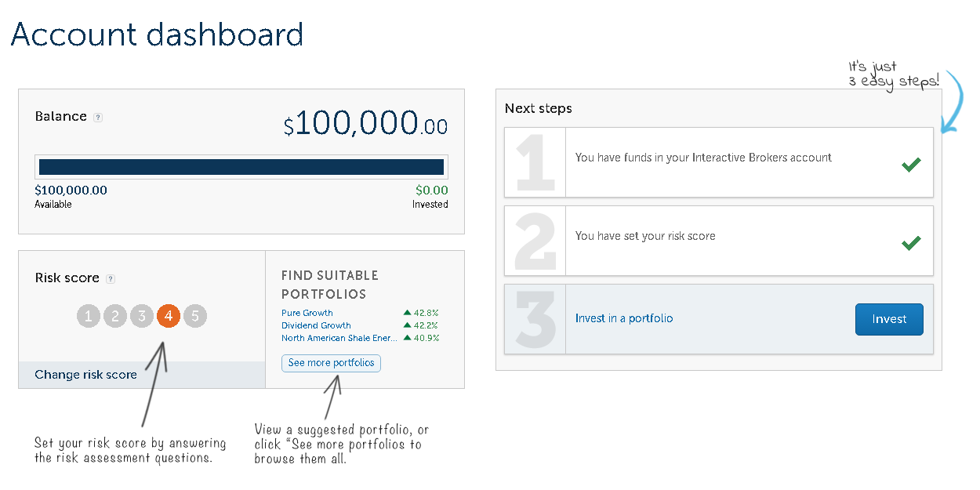The image size is (980, 490).
Task: Click the dark blue balance progress bar
Action: coord(241,165)
